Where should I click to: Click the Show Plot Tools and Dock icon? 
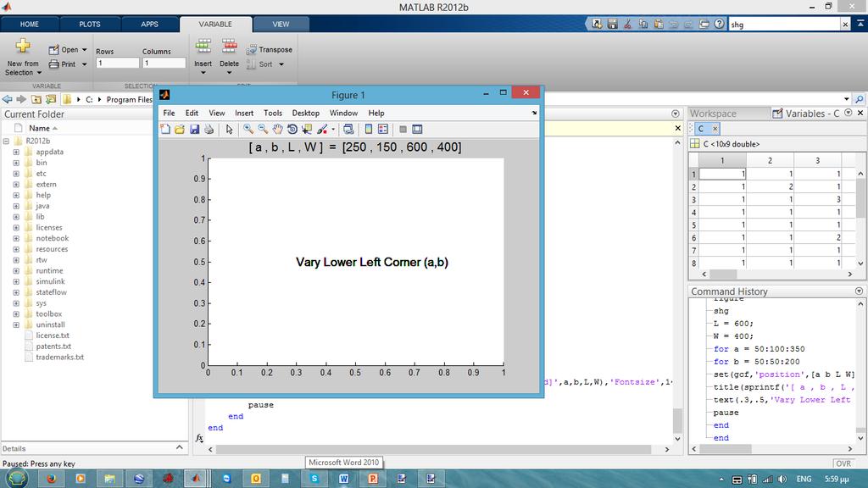[x=417, y=129]
